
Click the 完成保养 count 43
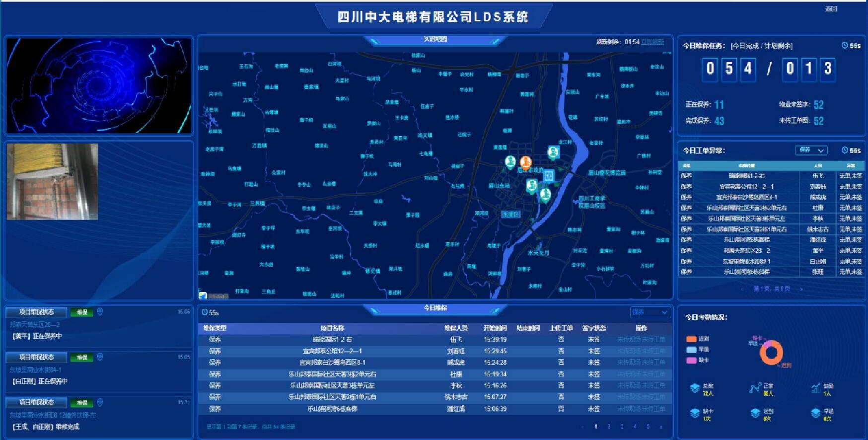719,121
